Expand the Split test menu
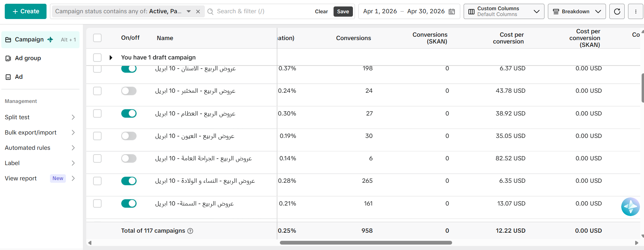This screenshot has height=250, width=644. tap(40, 117)
